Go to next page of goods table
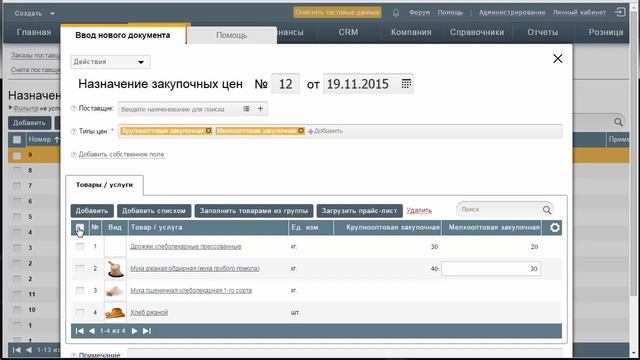This screenshot has height=360, width=640. coord(134,331)
